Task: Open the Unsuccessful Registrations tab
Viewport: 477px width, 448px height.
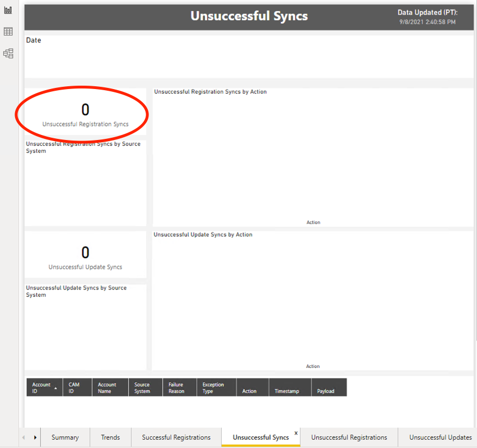Action: tap(349, 437)
